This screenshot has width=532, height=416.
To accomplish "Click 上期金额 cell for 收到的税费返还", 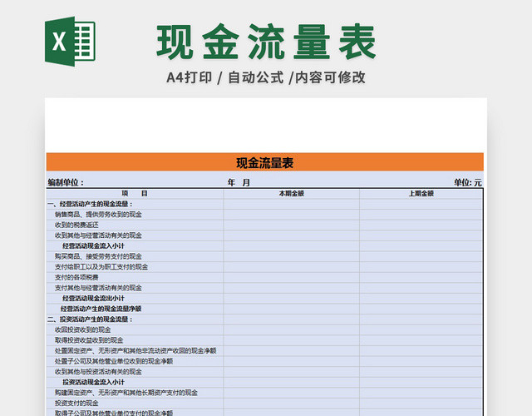I will coord(421,225).
